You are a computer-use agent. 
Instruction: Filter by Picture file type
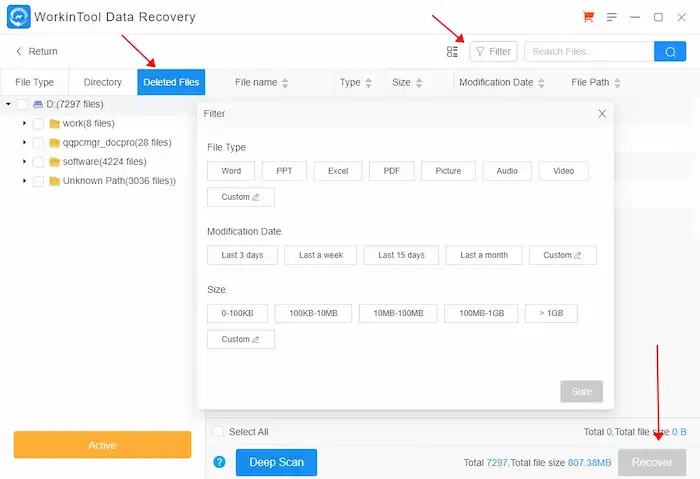click(x=448, y=171)
